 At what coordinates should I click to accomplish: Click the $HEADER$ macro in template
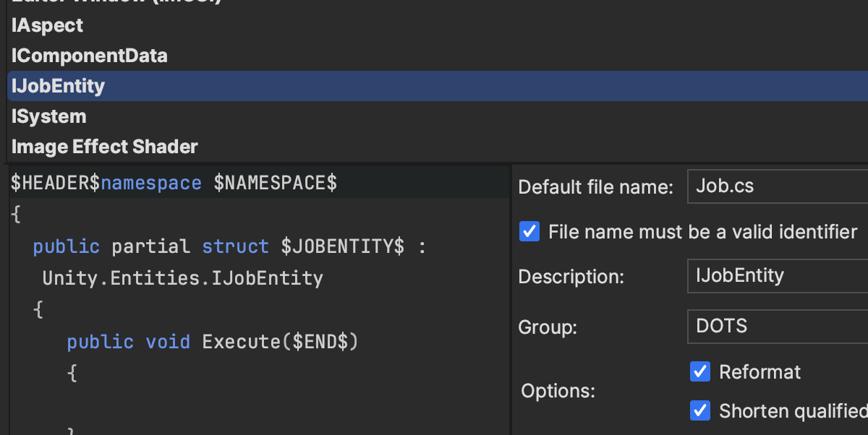point(55,184)
